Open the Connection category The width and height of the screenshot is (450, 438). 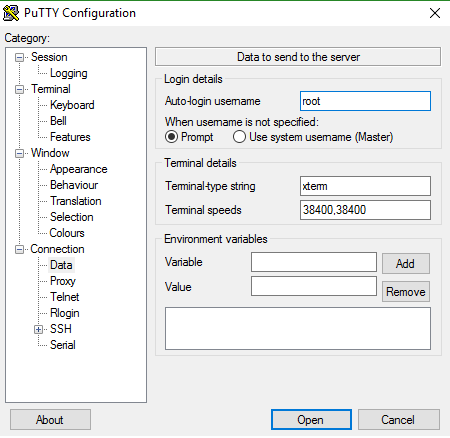coord(57,249)
